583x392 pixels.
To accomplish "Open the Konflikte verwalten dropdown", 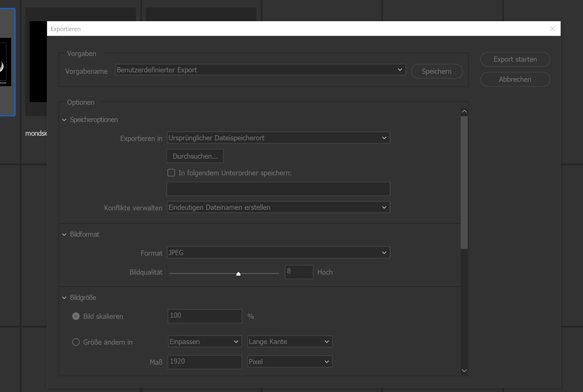I will 278,207.
